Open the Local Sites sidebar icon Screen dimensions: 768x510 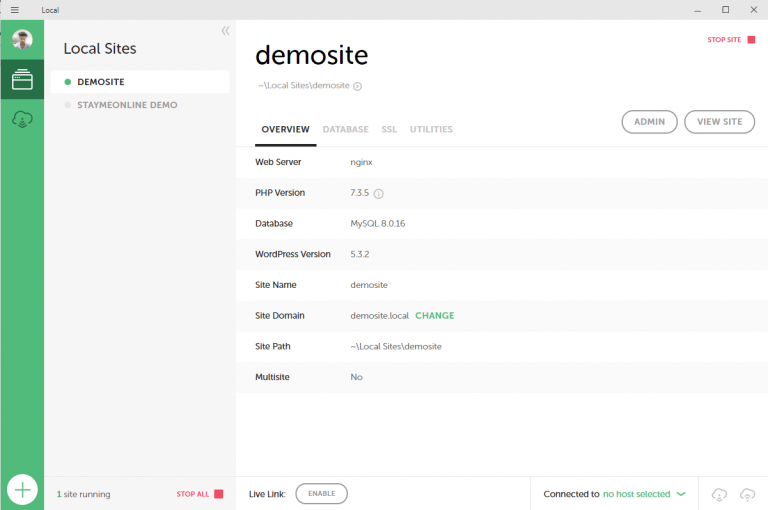(x=22, y=81)
